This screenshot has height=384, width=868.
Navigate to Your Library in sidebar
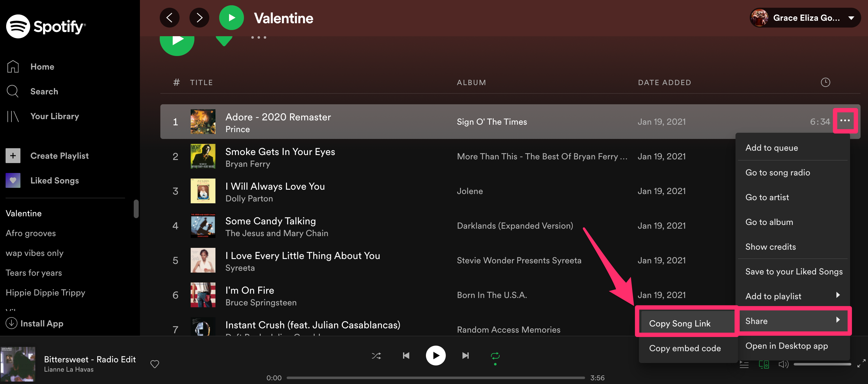point(54,116)
